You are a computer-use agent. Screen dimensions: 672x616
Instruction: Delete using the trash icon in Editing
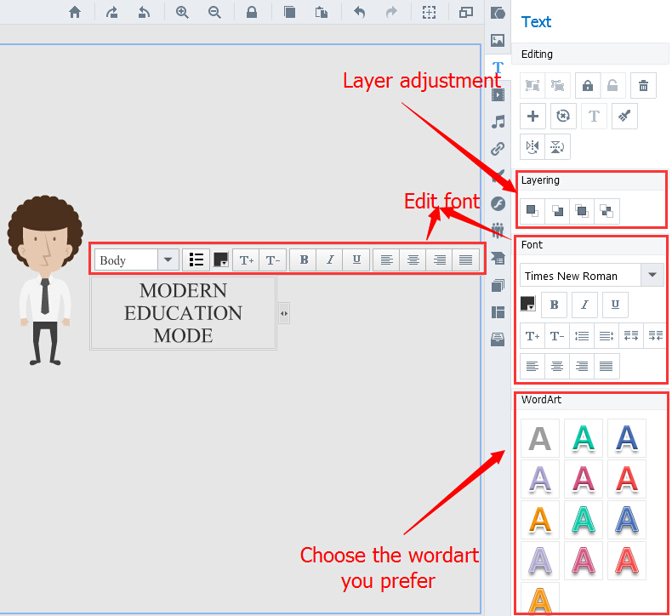[x=643, y=85]
